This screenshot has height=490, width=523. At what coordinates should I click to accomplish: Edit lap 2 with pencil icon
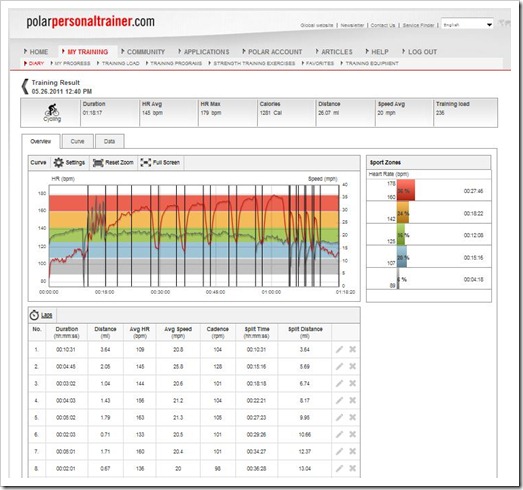click(x=339, y=366)
